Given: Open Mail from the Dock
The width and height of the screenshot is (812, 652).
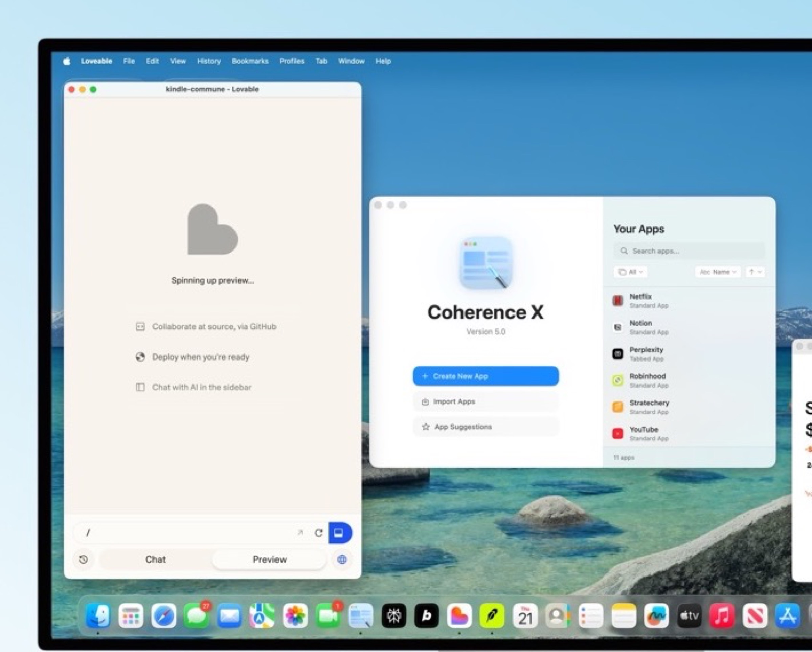Looking at the screenshot, I should pyautogui.click(x=229, y=616).
